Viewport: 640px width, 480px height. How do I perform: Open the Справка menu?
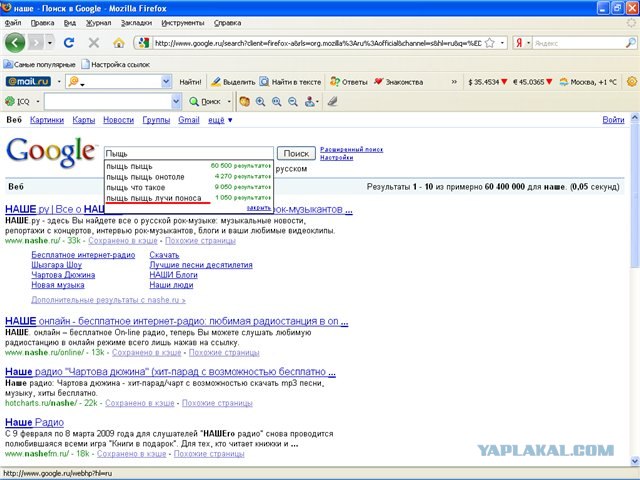(x=227, y=23)
